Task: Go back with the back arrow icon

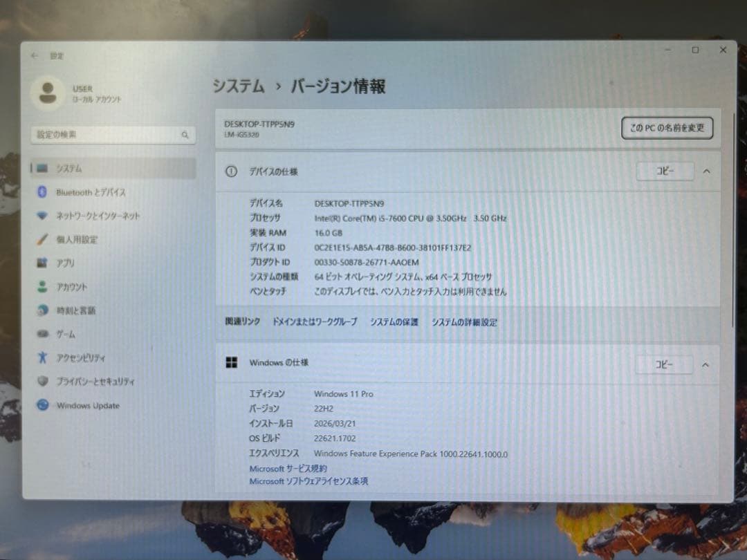Action: (x=35, y=56)
